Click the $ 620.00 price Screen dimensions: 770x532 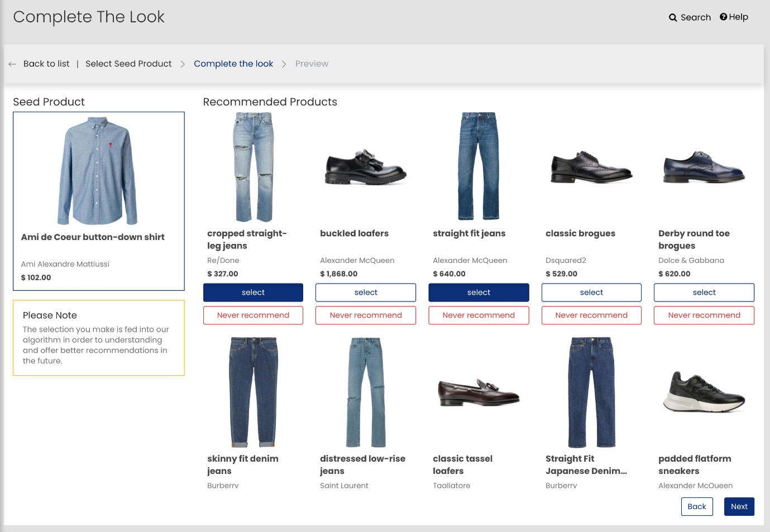click(675, 274)
